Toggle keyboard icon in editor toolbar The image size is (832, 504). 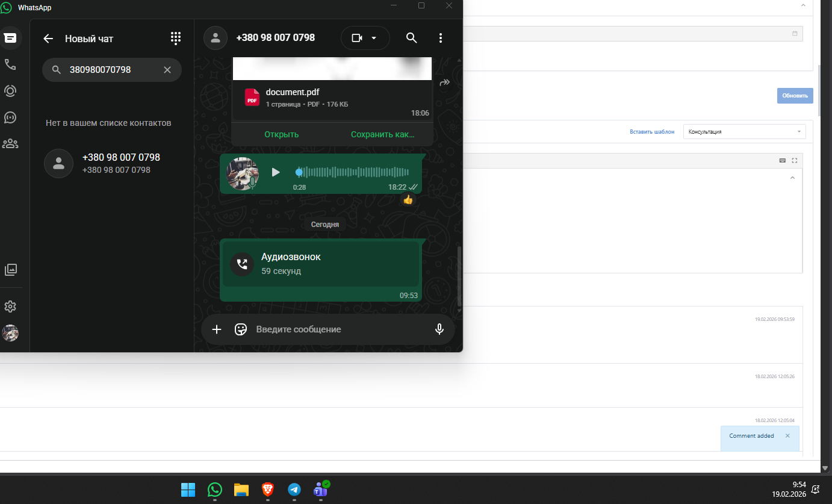[x=783, y=160]
